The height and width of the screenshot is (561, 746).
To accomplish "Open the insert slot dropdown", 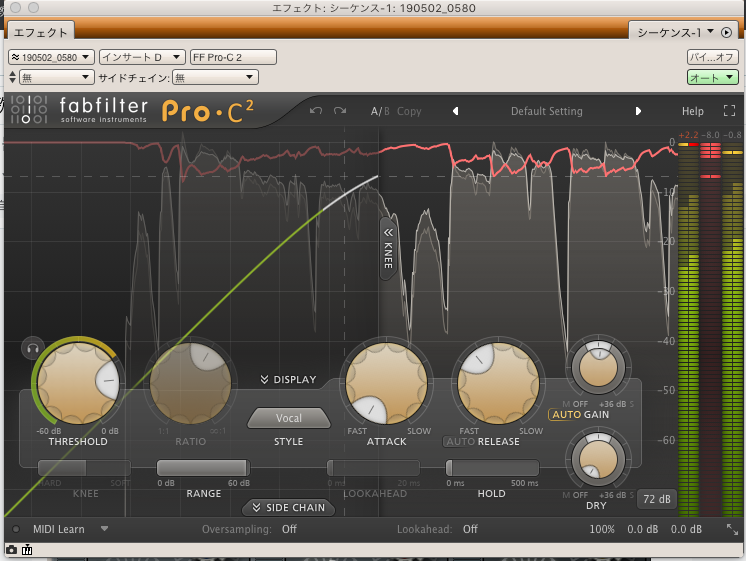I will click(142, 57).
